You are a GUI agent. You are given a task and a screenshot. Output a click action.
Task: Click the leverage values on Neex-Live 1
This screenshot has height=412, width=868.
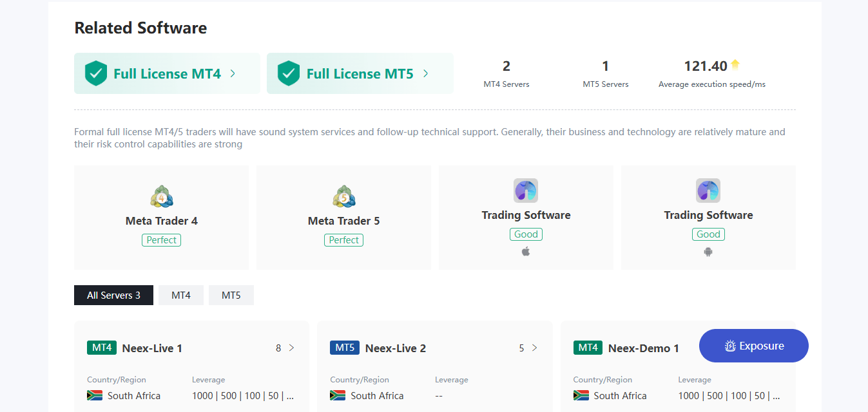coord(243,395)
